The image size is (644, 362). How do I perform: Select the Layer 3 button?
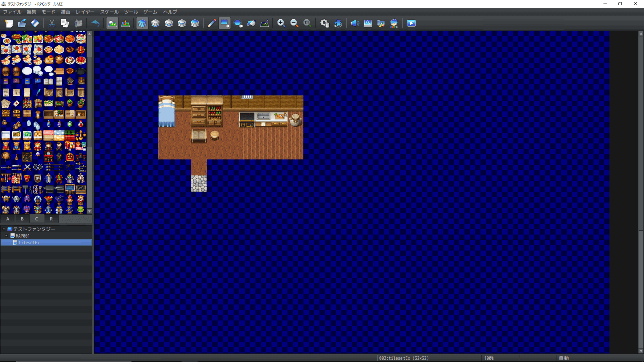(182, 23)
